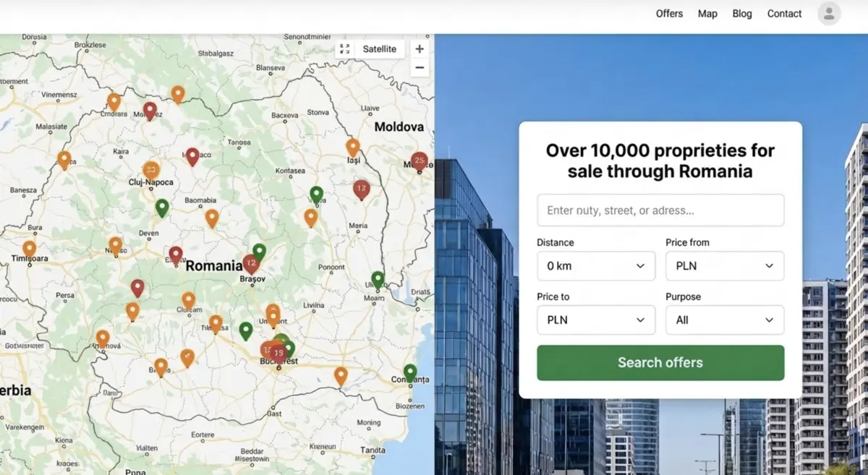Open the user account avatar icon

tap(829, 14)
